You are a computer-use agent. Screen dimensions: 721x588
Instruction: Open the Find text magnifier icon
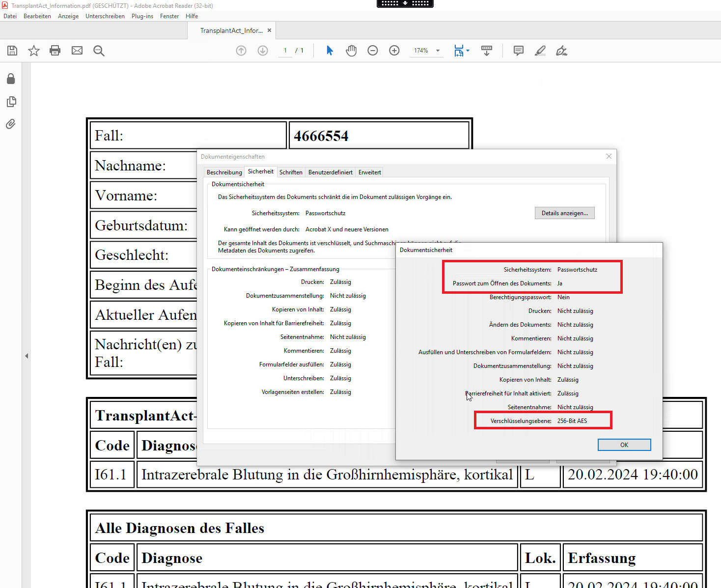pos(99,51)
